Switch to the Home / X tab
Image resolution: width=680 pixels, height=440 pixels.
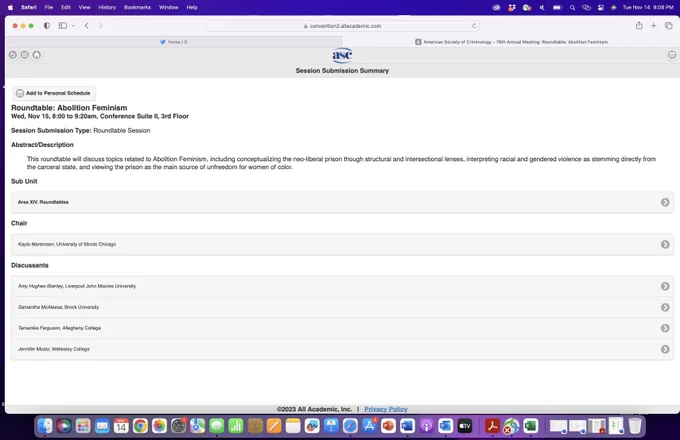[x=174, y=42]
